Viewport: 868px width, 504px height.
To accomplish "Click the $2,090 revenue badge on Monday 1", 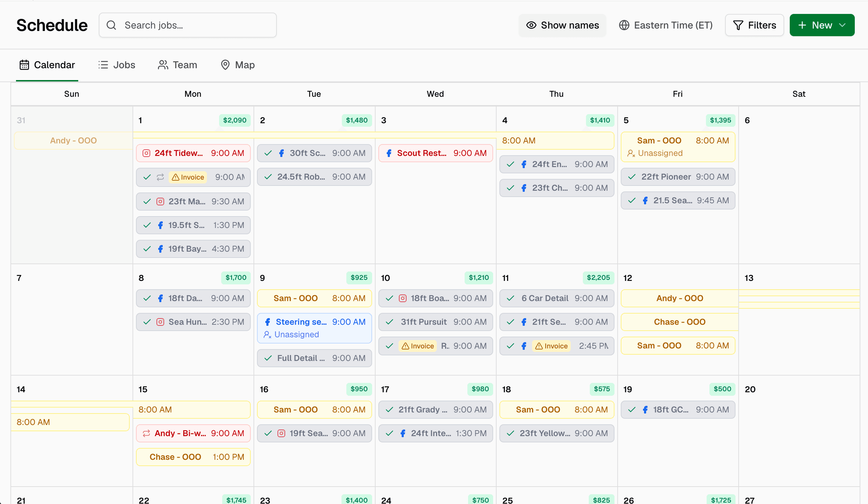I will pyautogui.click(x=235, y=120).
